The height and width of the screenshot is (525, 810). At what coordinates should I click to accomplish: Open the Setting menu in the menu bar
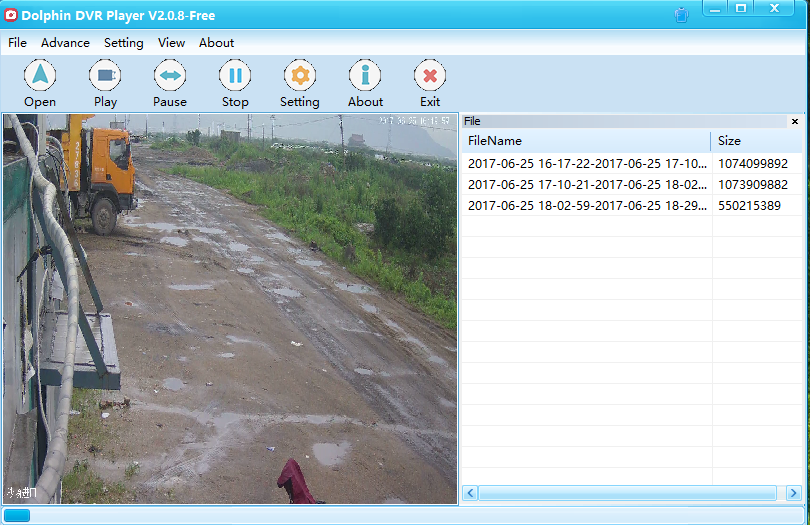coord(124,43)
